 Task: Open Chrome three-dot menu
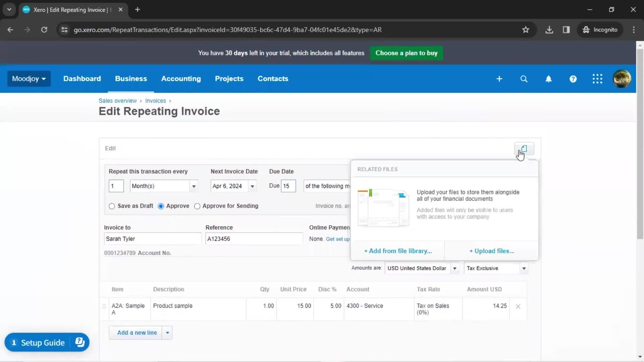pos(634,30)
